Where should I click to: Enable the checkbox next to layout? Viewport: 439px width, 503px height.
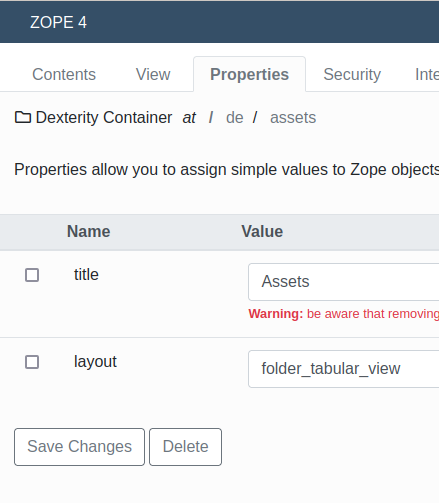click(x=32, y=362)
